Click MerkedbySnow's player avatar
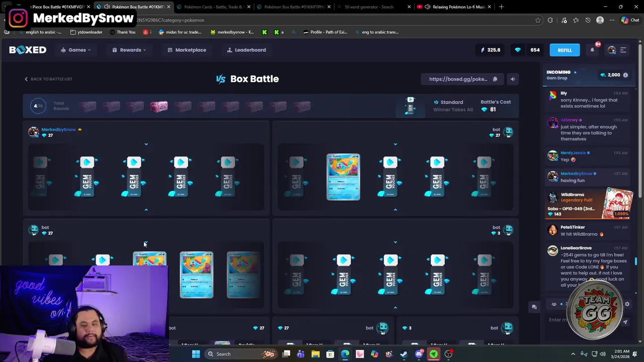Screen dimensions: 644x362 pos(33,132)
